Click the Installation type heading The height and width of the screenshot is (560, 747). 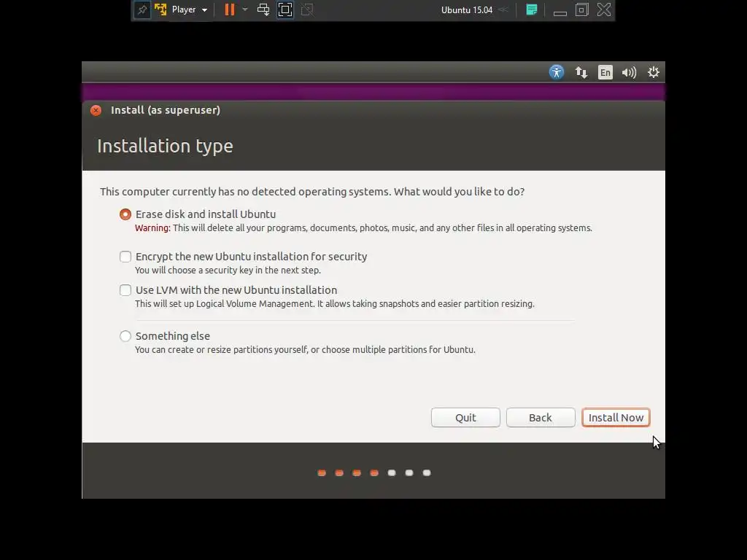[165, 146]
